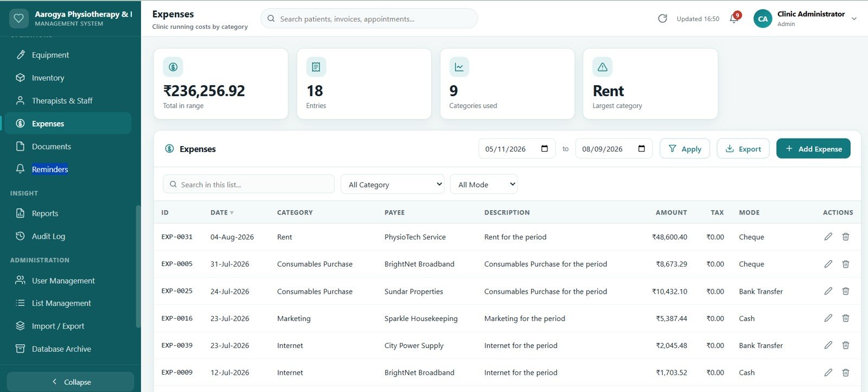Screen dimensions: 868x392
Task: Click payee Sparkle Housekeeping
Action: tap(421, 318)
